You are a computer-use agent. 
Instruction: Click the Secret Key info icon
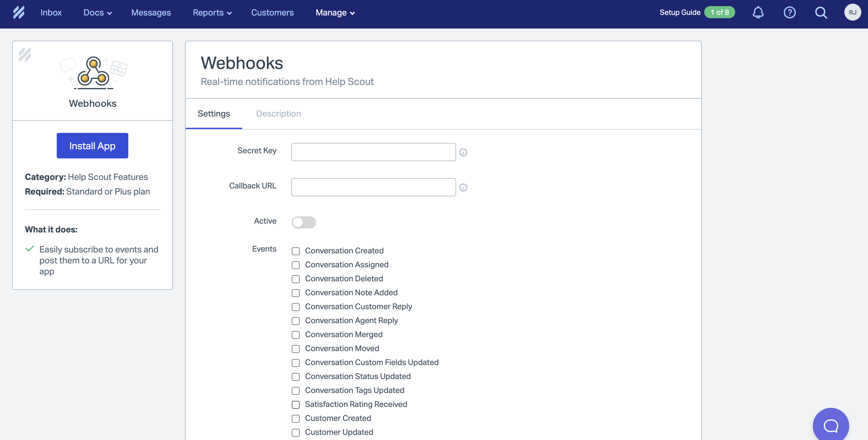tap(463, 152)
